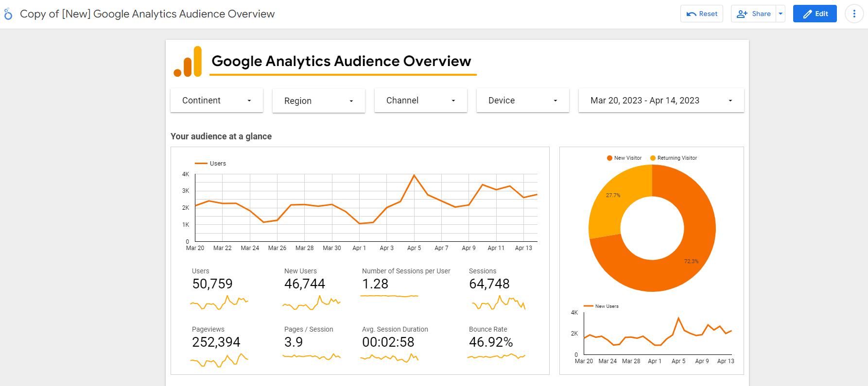Select the 27.7% donut chart slice
The width and height of the screenshot is (868, 386).
[613, 195]
